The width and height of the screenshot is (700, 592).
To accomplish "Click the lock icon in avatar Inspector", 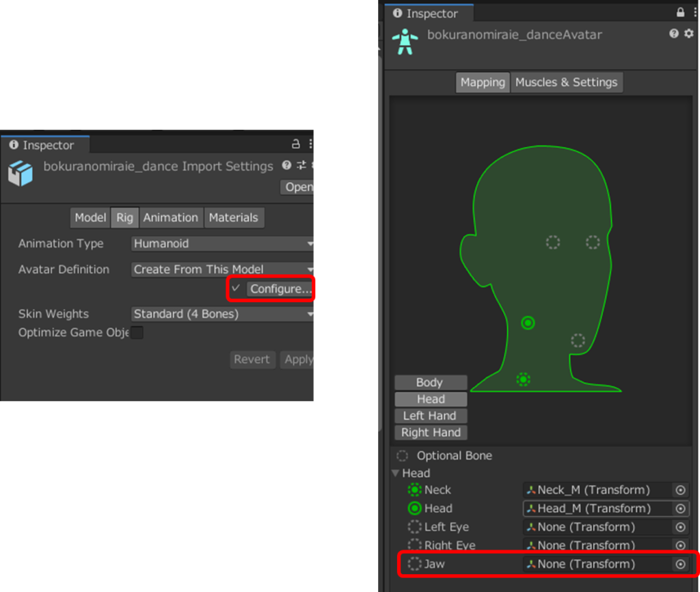I will pos(680,13).
